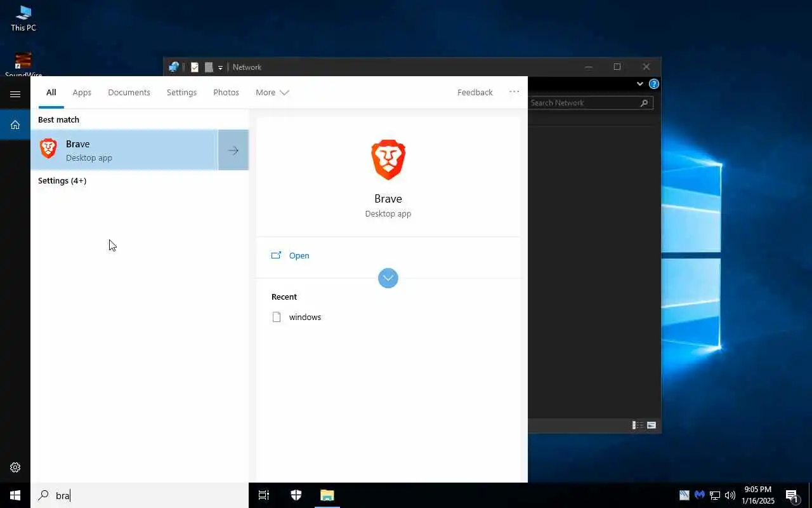Open Customize Quick Access Toolbar dropdown in Network

click(x=220, y=67)
